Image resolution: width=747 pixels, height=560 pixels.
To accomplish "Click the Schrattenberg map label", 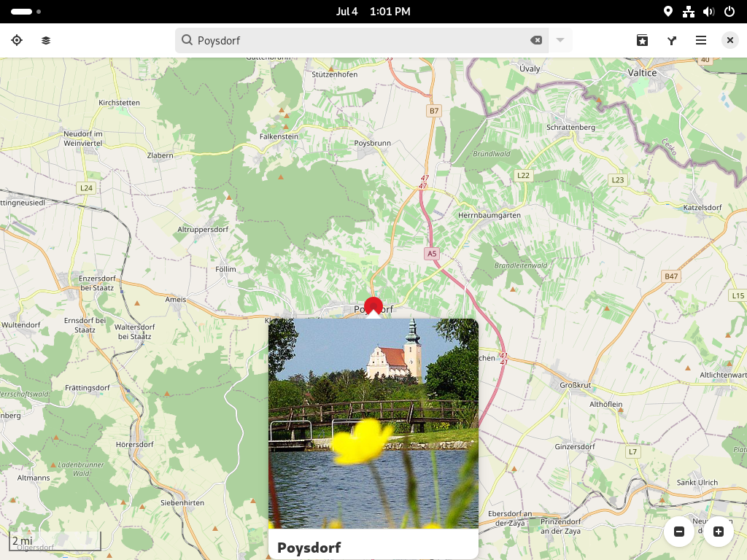I will click(x=570, y=128).
